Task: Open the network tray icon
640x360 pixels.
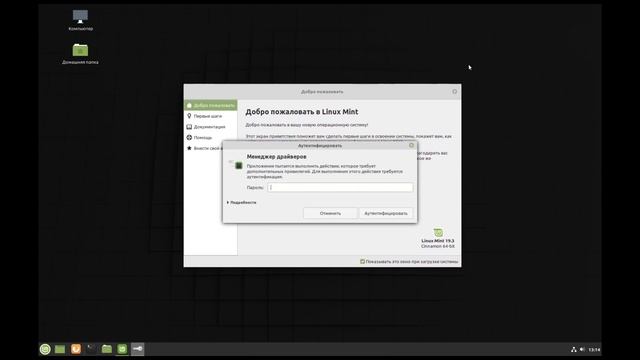Action: tap(573, 349)
